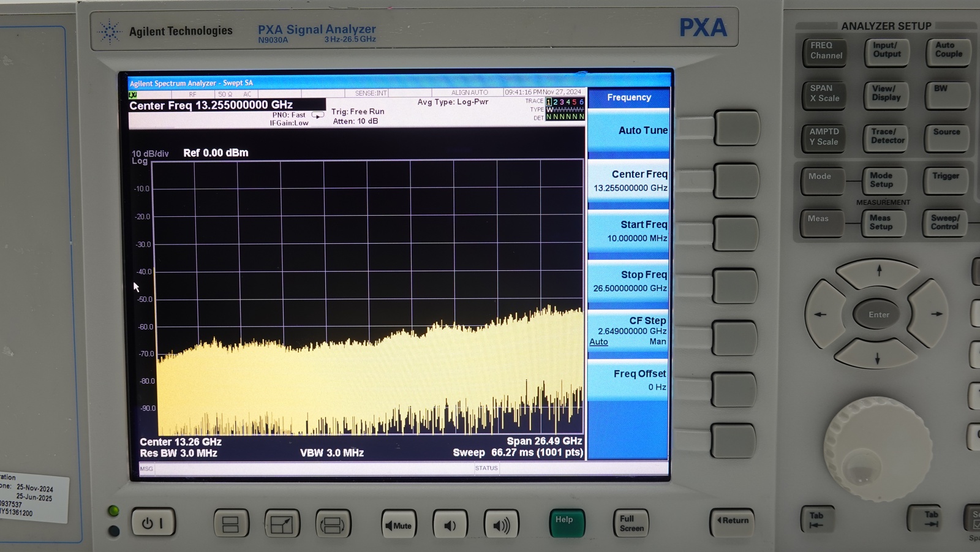Click the physical softkey beside Center Freq

point(737,181)
